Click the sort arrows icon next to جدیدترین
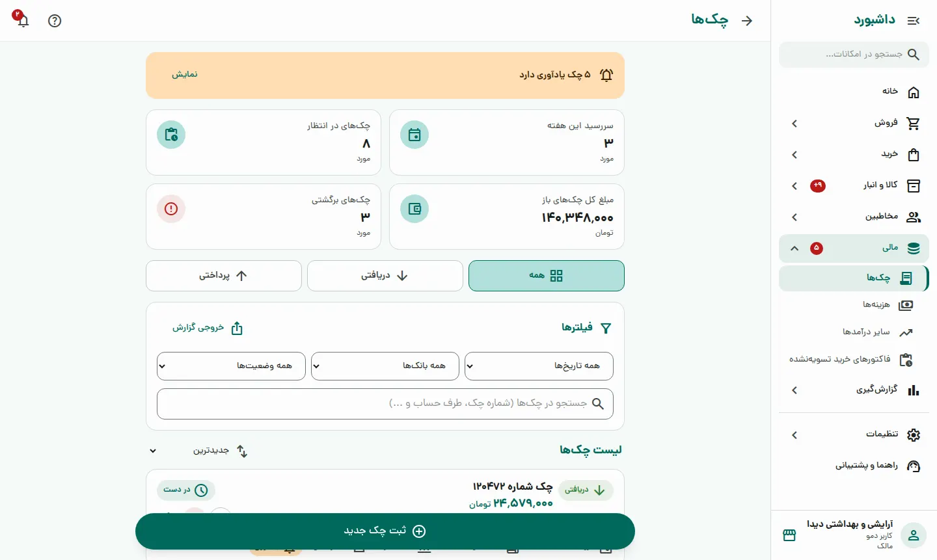Viewport: 937px width, 560px height. (x=242, y=451)
